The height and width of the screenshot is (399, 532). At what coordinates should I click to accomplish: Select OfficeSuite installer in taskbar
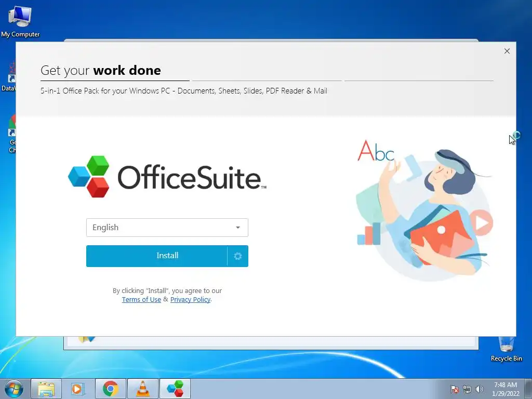(x=175, y=389)
